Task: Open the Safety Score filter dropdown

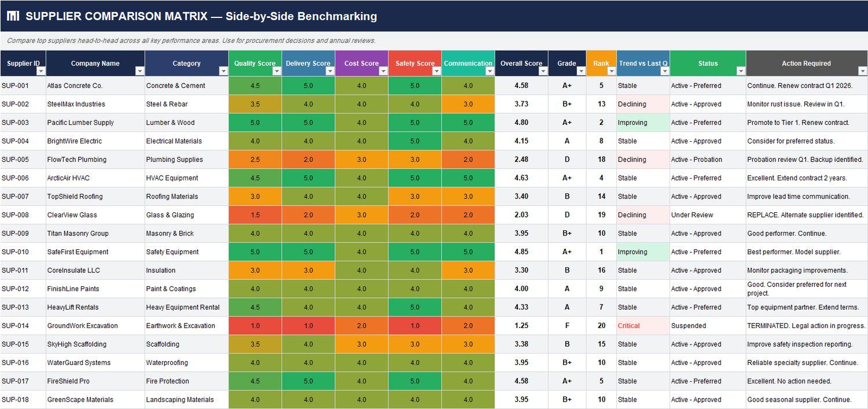Action: pos(436,71)
